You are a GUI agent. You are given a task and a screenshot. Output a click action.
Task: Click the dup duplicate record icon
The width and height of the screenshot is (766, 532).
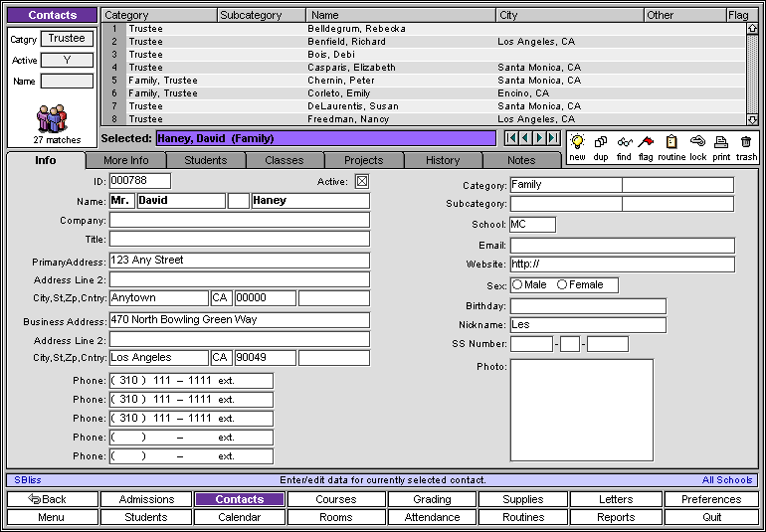601,142
